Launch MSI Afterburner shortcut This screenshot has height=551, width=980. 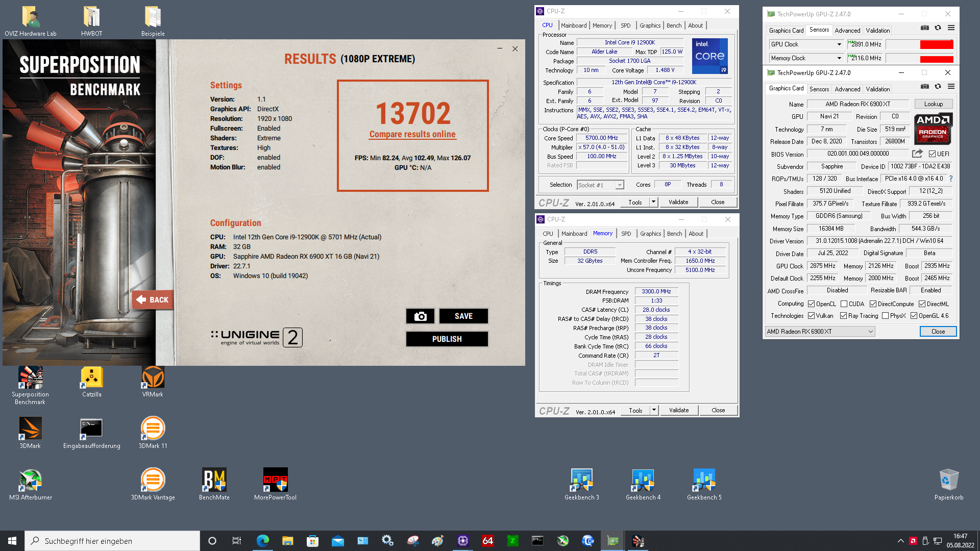click(31, 484)
